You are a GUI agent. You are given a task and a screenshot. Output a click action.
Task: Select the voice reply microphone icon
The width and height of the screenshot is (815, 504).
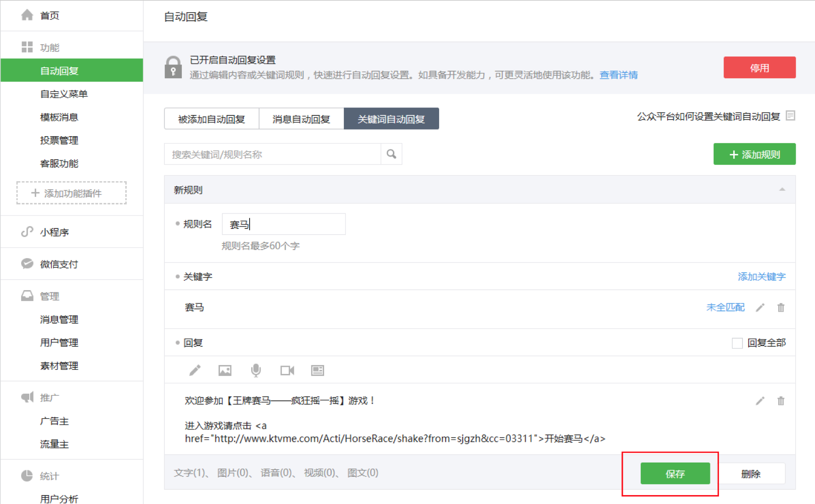pyautogui.click(x=256, y=371)
